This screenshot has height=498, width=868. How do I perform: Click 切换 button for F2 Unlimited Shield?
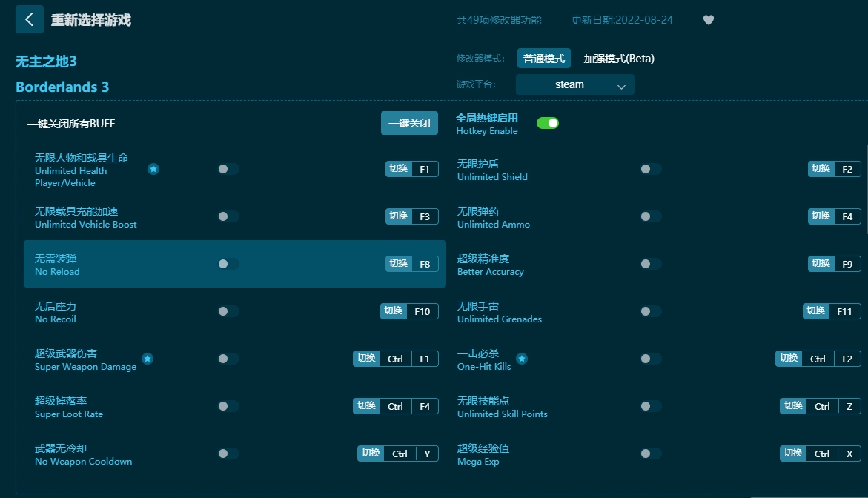821,169
